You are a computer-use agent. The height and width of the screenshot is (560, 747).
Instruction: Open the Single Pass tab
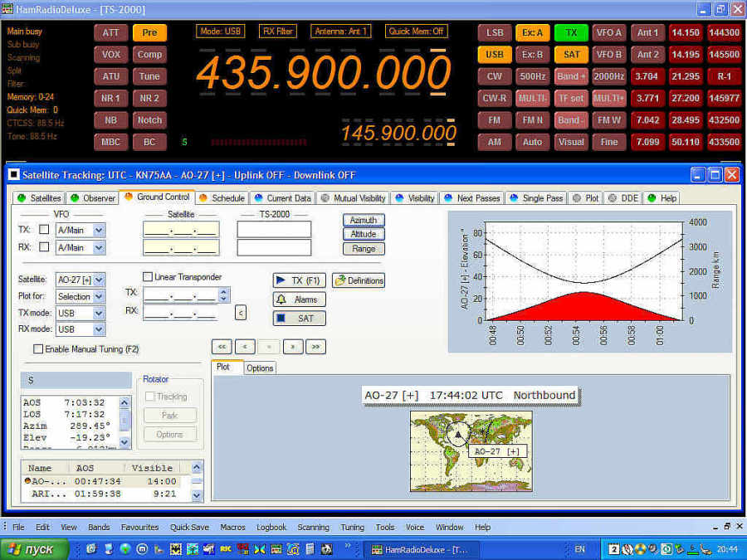[536, 198]
